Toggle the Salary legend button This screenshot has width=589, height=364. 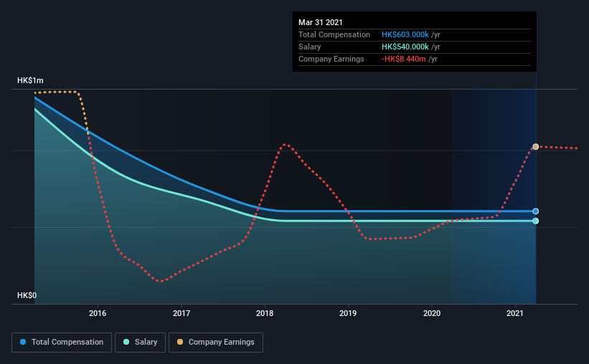click(x=140, y=343)
